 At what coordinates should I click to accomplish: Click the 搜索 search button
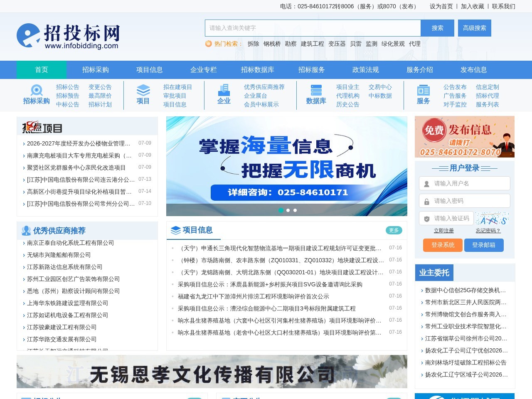tap(437, 28)
